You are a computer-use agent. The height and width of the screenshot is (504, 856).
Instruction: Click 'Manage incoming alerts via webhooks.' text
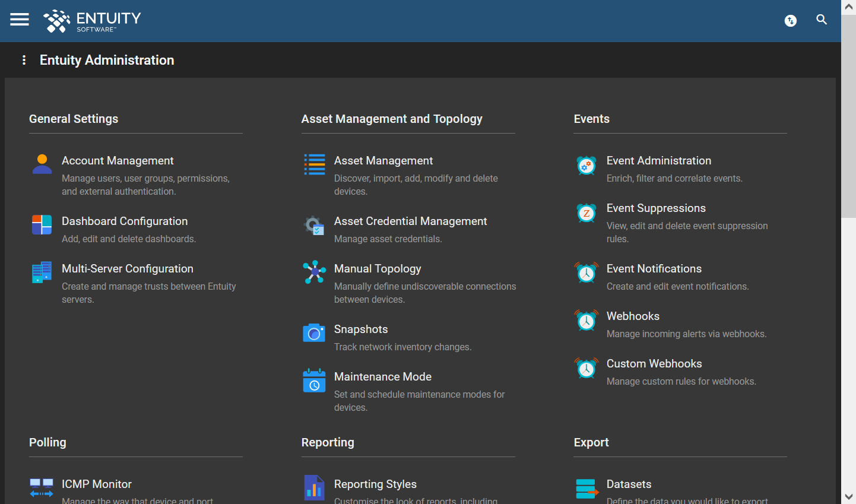coord(687,334)
